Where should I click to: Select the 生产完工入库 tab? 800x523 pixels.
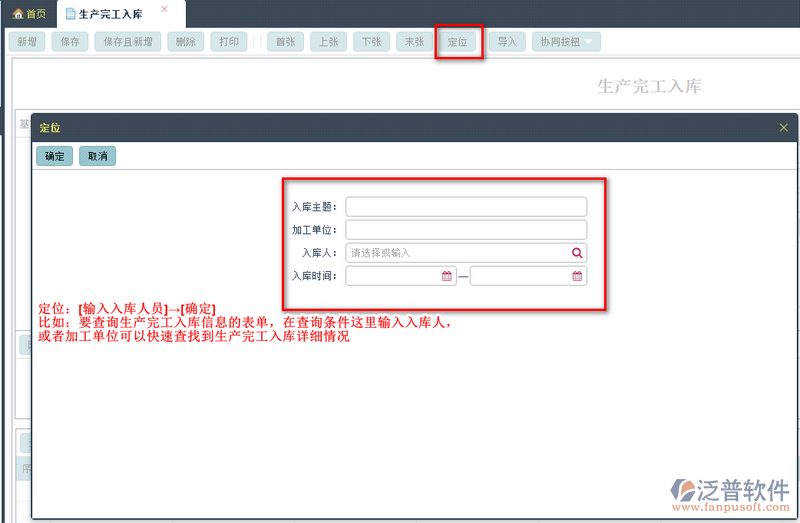[110, 14]
